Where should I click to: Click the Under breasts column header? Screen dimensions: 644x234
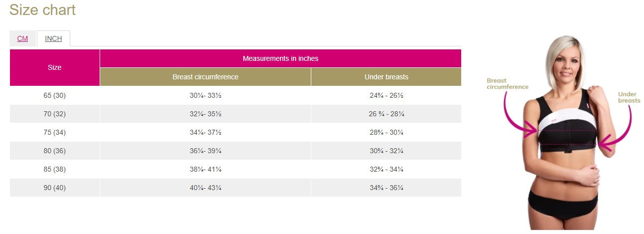386,77
